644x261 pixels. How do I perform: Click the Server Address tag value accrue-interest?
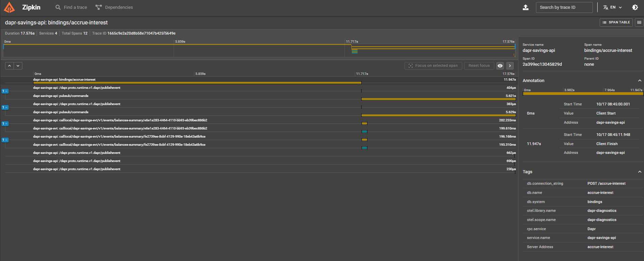click(x=600, y=247)
